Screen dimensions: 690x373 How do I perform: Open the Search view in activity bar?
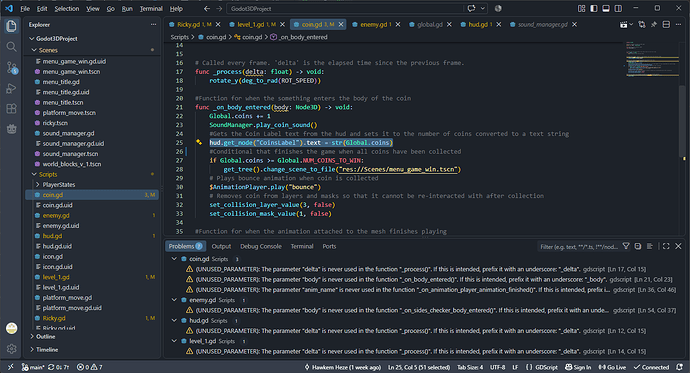coord(11,47)
